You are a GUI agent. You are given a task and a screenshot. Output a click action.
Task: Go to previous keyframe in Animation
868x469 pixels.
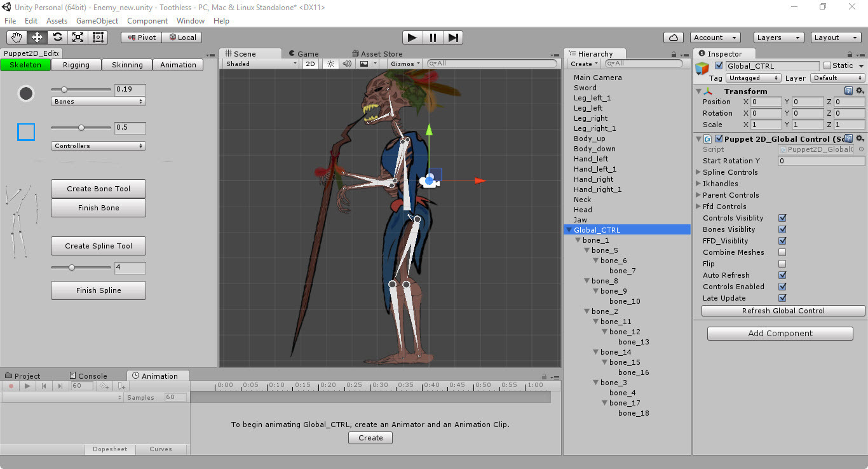click(x=44, y=386)
